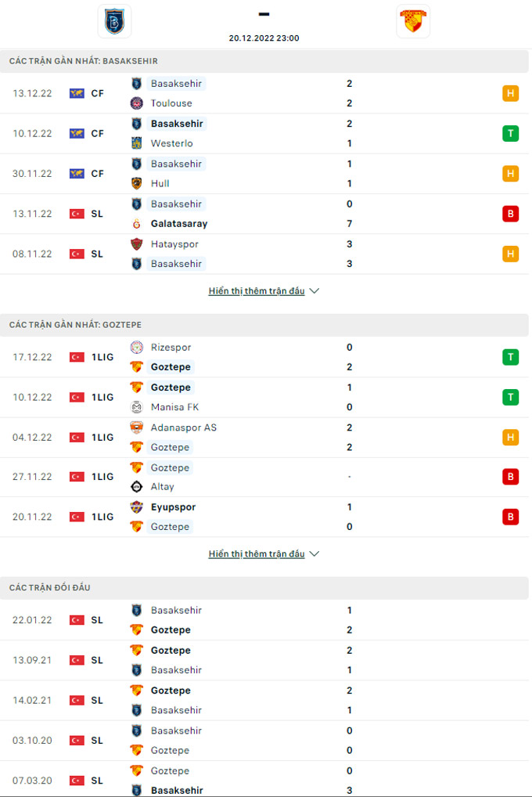Click the Hatayspor team logo
This screenshot has width=532, height=797.
136,244
